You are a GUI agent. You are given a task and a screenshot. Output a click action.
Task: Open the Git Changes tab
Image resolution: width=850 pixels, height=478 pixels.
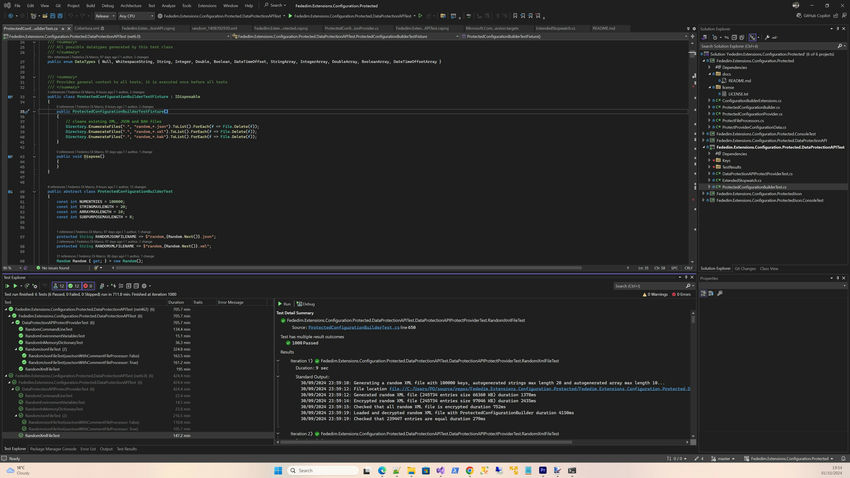click(x=745, y=268)
